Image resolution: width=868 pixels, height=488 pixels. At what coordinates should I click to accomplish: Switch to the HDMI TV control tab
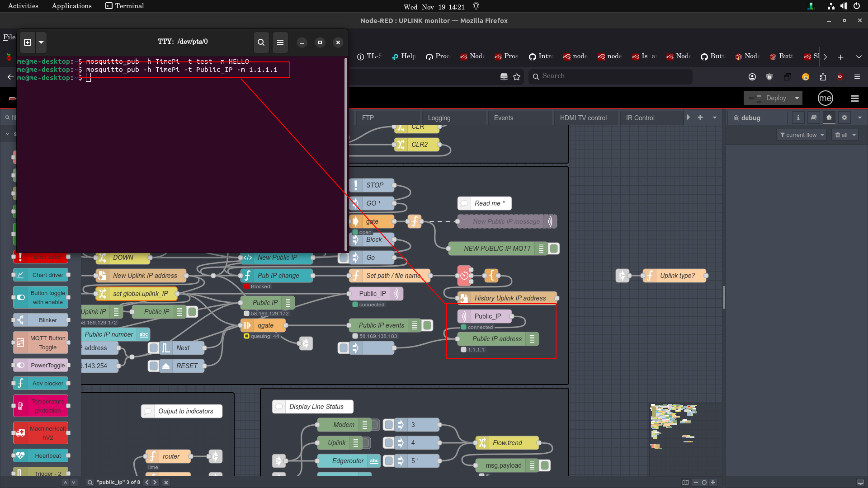coord(583,118)
